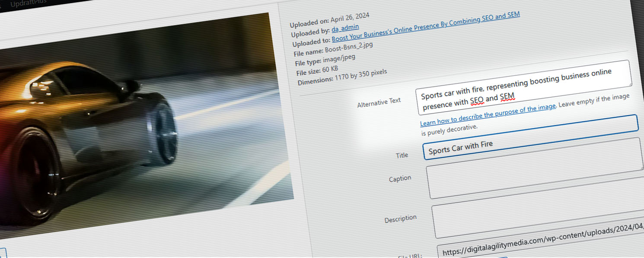Click the Caption field label

tap(400, 178)
